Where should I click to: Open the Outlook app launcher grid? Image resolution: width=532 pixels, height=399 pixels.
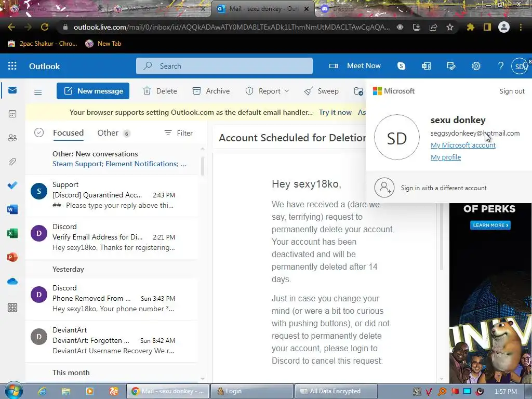(x=12, y=66)
